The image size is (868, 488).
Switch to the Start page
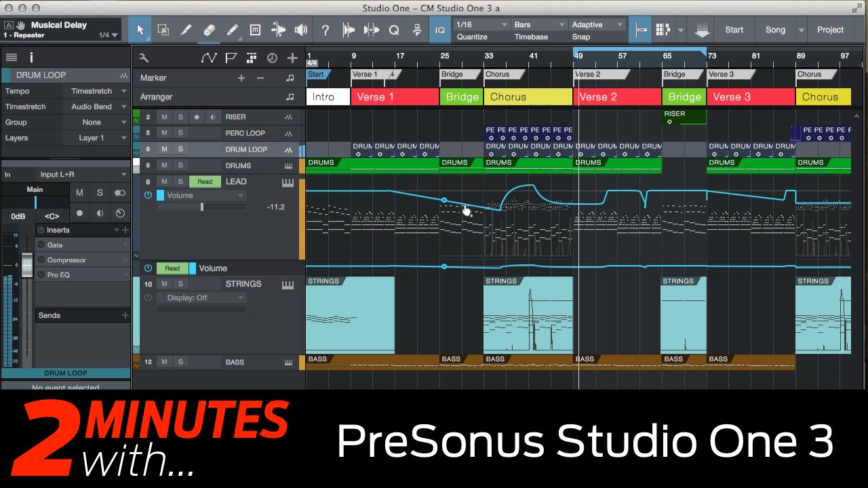coord(734,30)
